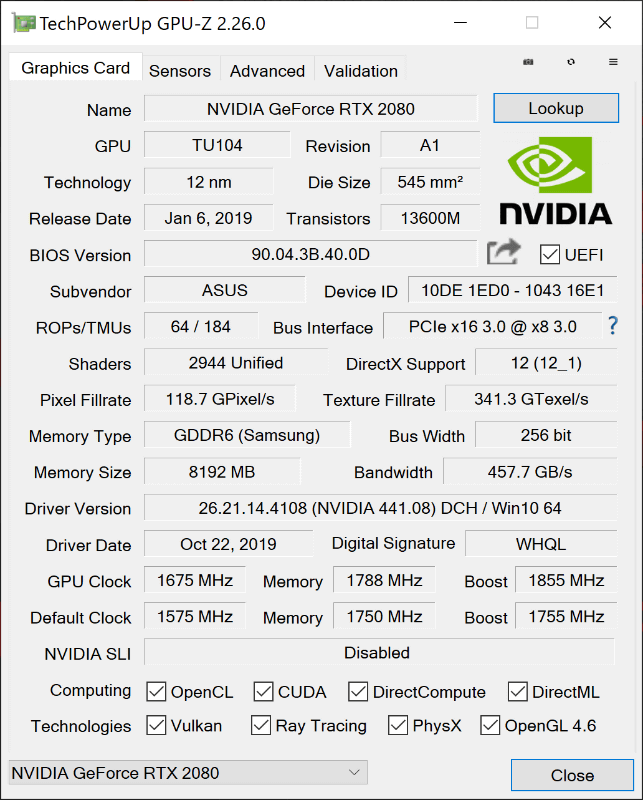This screenshot has width=643, height=800.
Task: Click the Lookup button
Action: (x=556, y=108)
